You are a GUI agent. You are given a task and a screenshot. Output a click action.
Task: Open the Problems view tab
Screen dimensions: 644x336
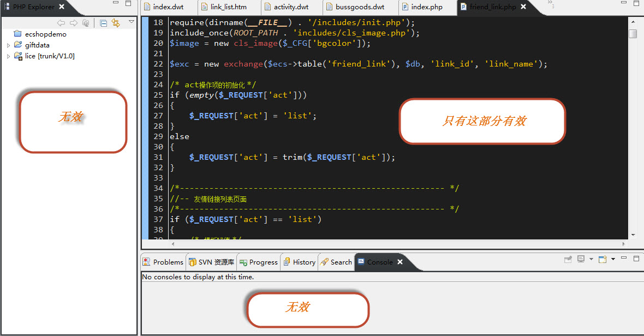(163, 262)
